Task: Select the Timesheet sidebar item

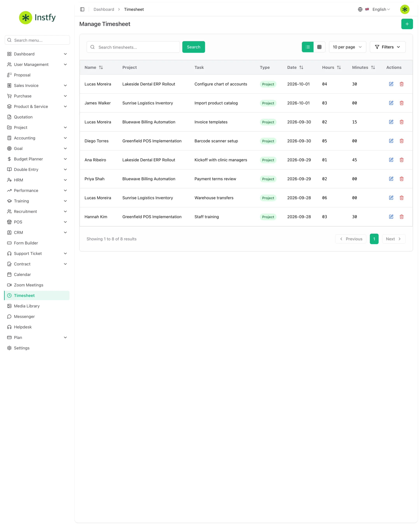Action: point(37,295)
